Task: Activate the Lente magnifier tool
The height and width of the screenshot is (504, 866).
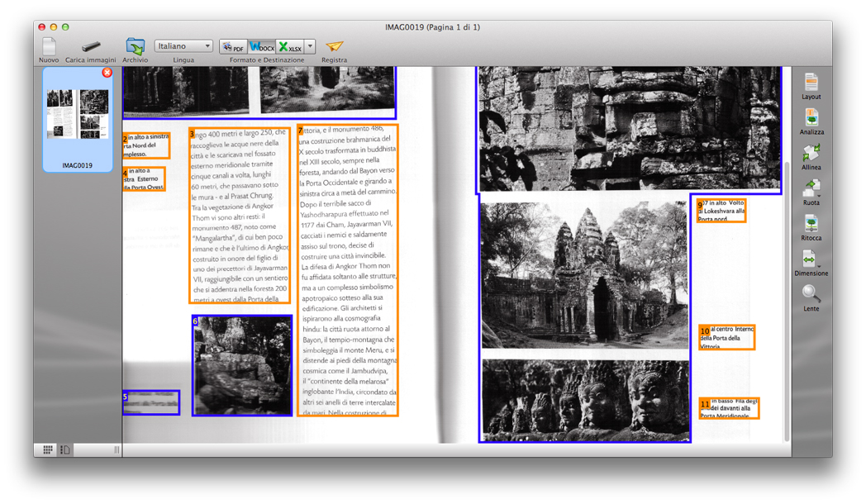Action: [x=811, y=294]
